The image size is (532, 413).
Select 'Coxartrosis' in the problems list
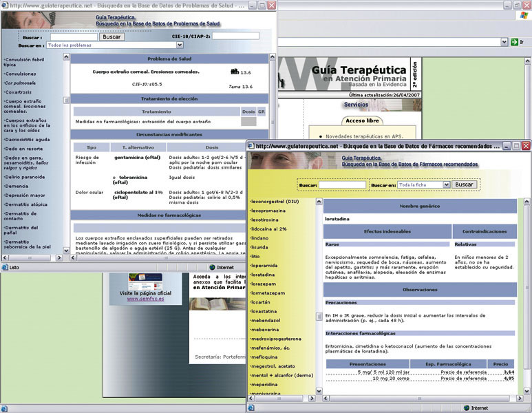(x=18, y=92)
